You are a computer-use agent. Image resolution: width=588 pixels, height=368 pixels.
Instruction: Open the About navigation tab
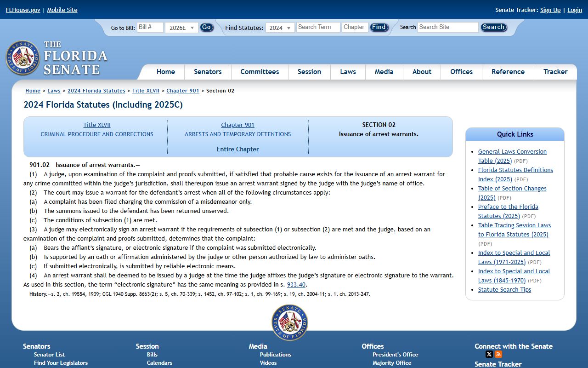click(x=422, y=72)
